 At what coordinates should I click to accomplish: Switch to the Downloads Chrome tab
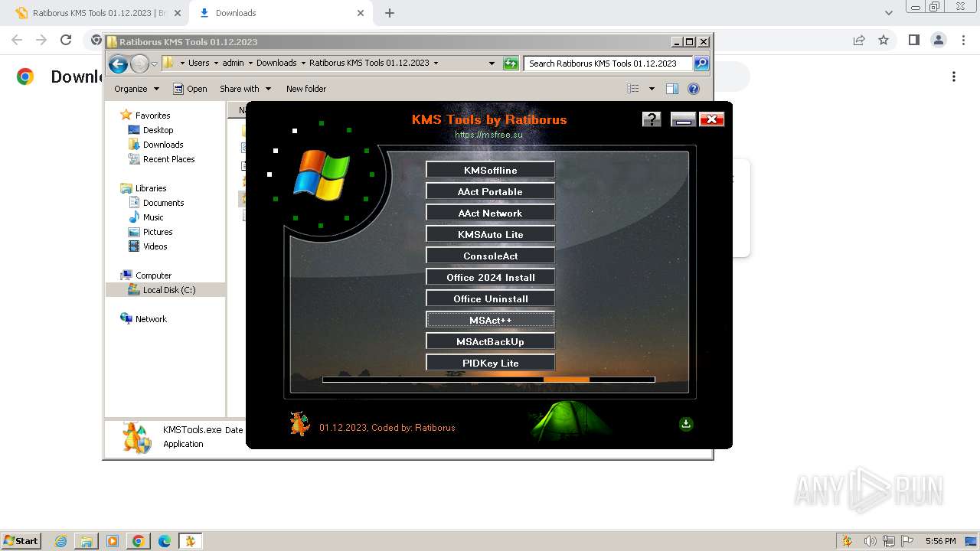click(280, 13)
